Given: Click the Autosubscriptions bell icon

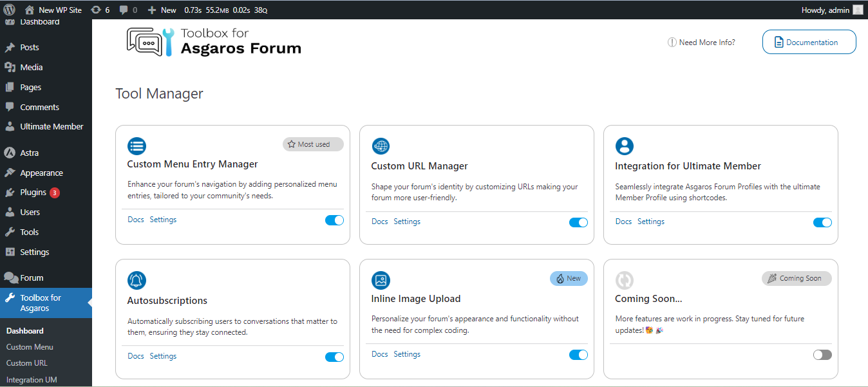Looking at the screenshot, I should pyautogui.click(x=137, y=280).
